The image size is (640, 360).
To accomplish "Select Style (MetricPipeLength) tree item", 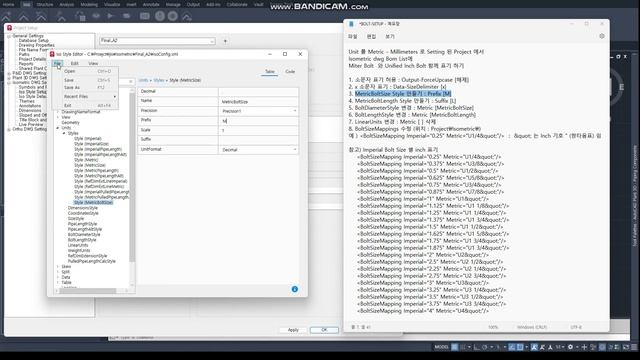I will (96, 171).
